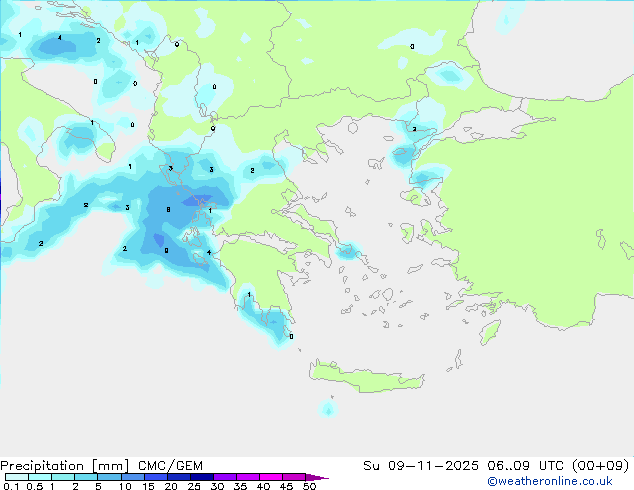Click the legend label '25'
This screenshot has width=634, height=490.
[x=194, y=486]
